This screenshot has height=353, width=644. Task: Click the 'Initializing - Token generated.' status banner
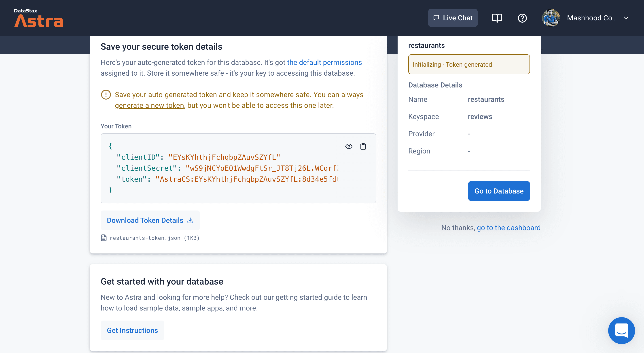[469, 64]
